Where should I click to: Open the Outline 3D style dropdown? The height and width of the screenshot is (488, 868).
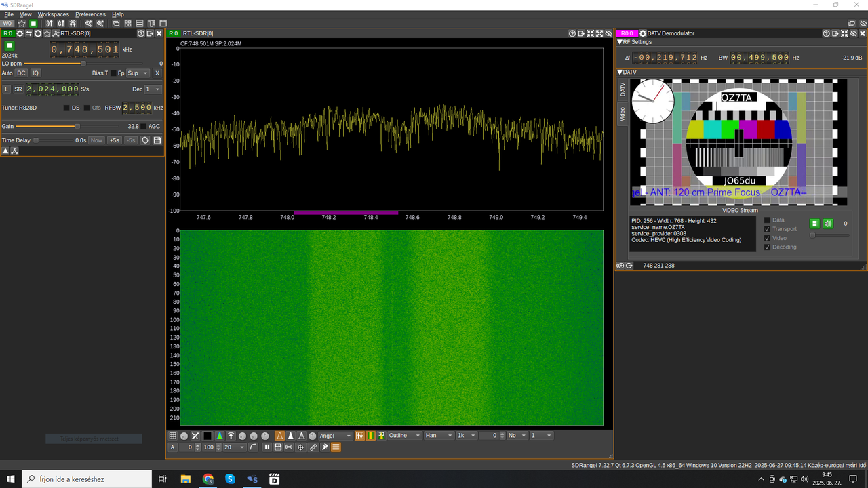(404, 436)
